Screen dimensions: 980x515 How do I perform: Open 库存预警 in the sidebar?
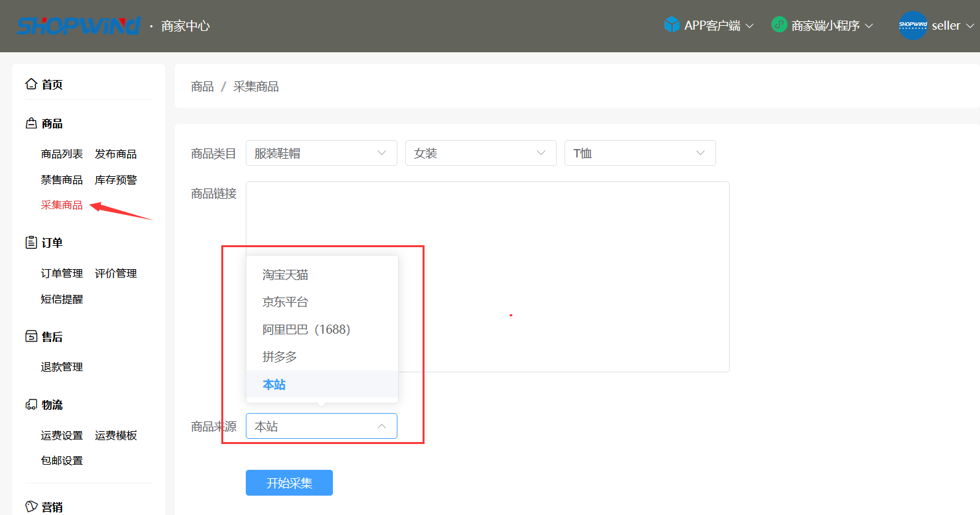tap(116, 179)
